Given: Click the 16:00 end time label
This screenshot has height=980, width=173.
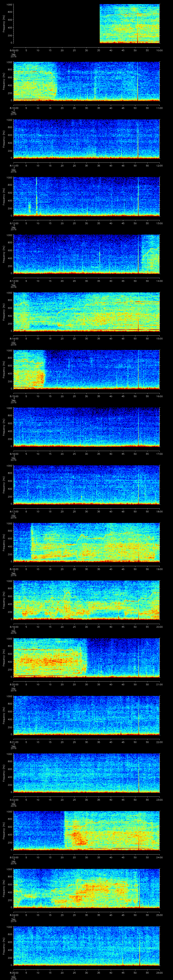Looking at the screenshot, I should (x=160, y=396).
